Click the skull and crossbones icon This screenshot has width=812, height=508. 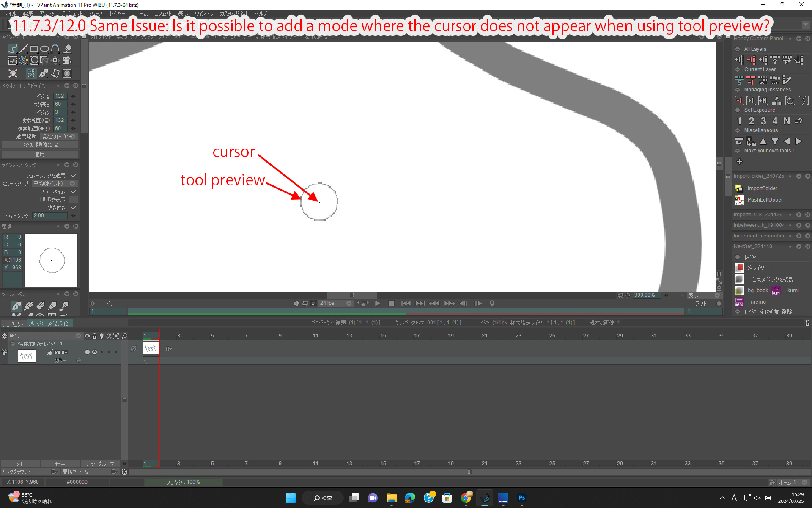[13, 74]
